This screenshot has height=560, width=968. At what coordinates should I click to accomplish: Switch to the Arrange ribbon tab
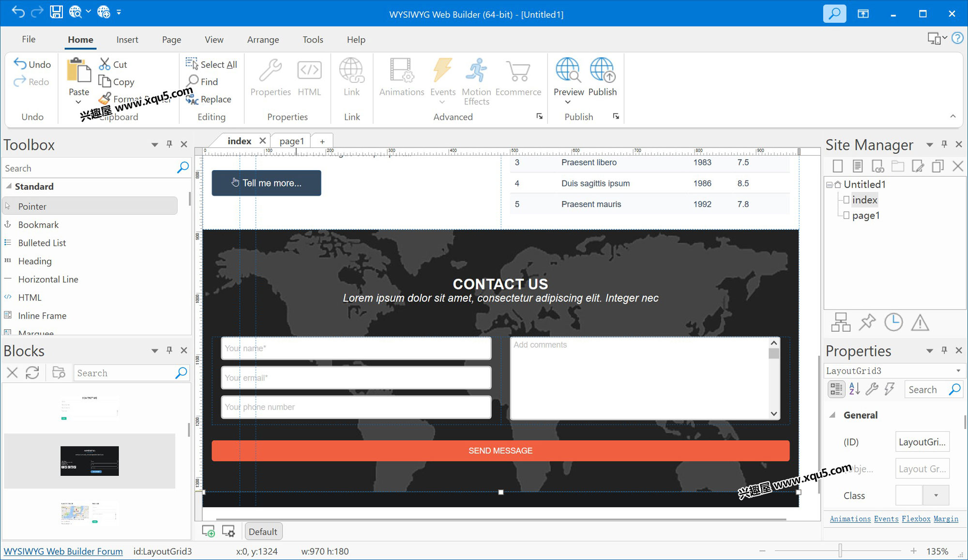coord(263,40)
